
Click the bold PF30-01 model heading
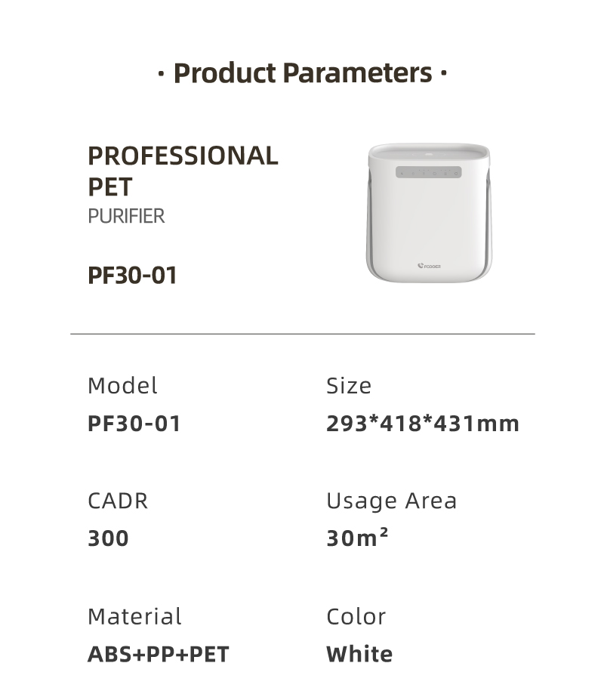click(x=133, y=275)
